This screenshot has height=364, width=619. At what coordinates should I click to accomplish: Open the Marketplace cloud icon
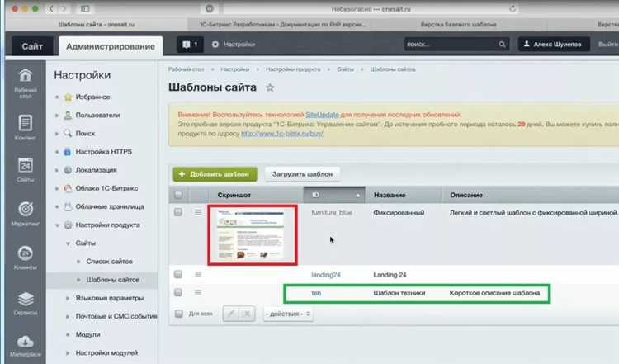[x=26, y=341]
